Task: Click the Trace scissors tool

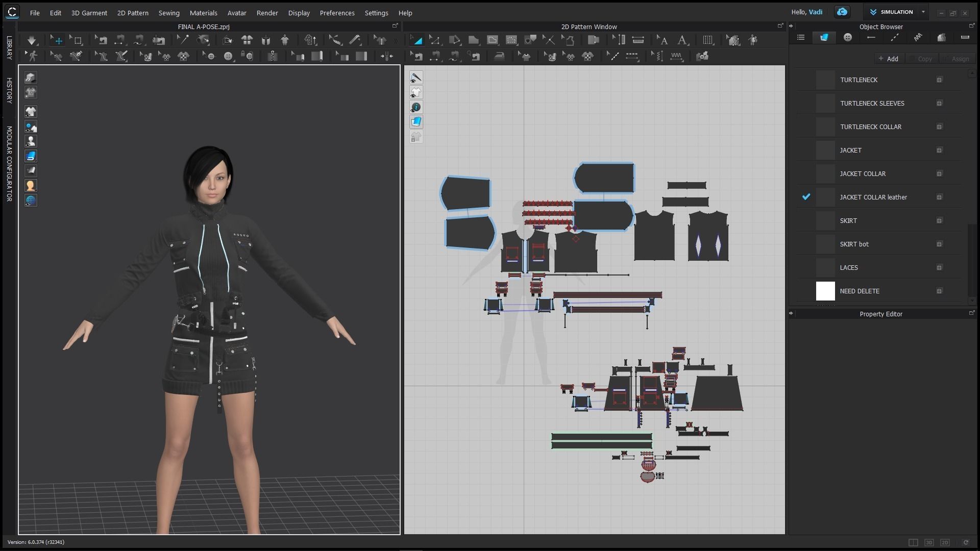Action: pyautogui.click(x=549, y=40)
